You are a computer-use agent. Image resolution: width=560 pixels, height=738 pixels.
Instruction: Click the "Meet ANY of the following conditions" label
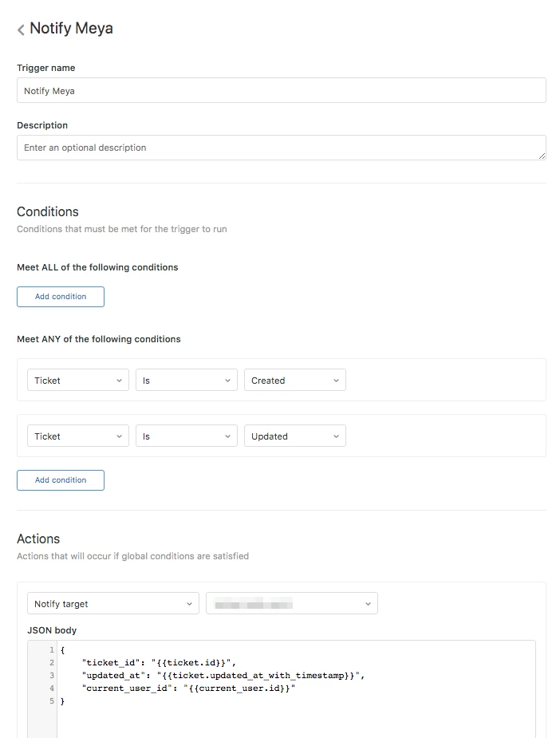click(x=99, y=339)
